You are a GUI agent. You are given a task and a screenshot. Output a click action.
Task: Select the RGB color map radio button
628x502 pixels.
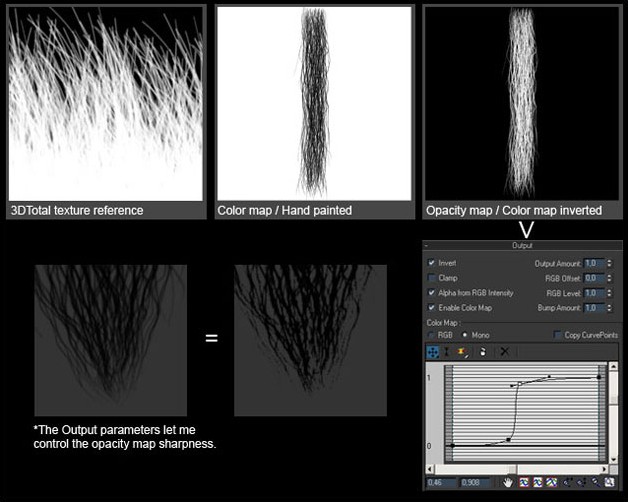[432, 335]
